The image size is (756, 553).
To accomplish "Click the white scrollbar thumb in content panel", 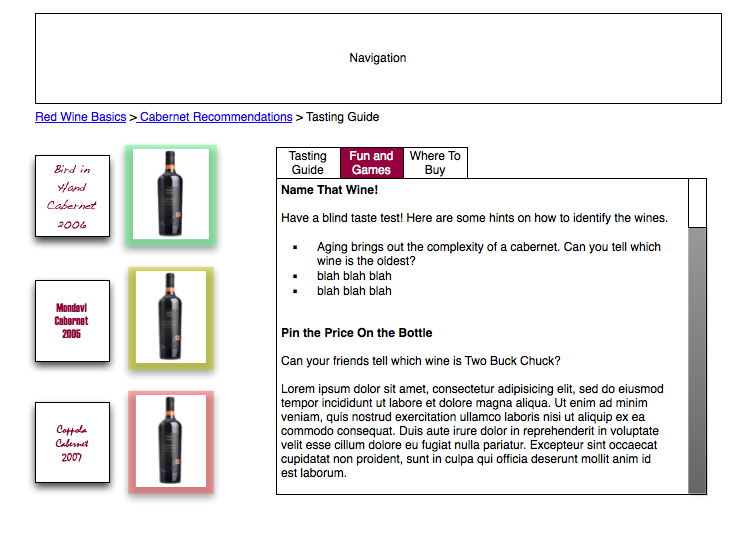I will 697,203.
